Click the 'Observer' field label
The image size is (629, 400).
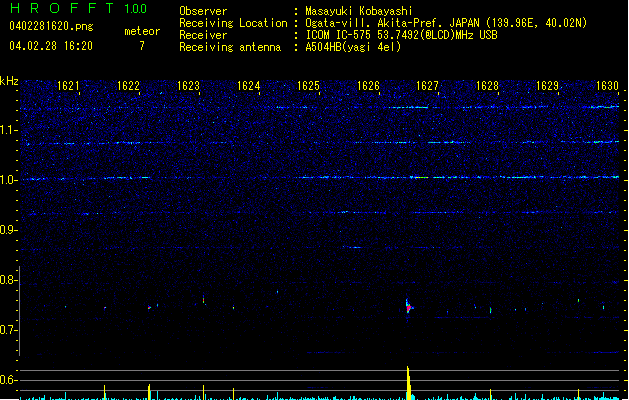tap(203, 11)
